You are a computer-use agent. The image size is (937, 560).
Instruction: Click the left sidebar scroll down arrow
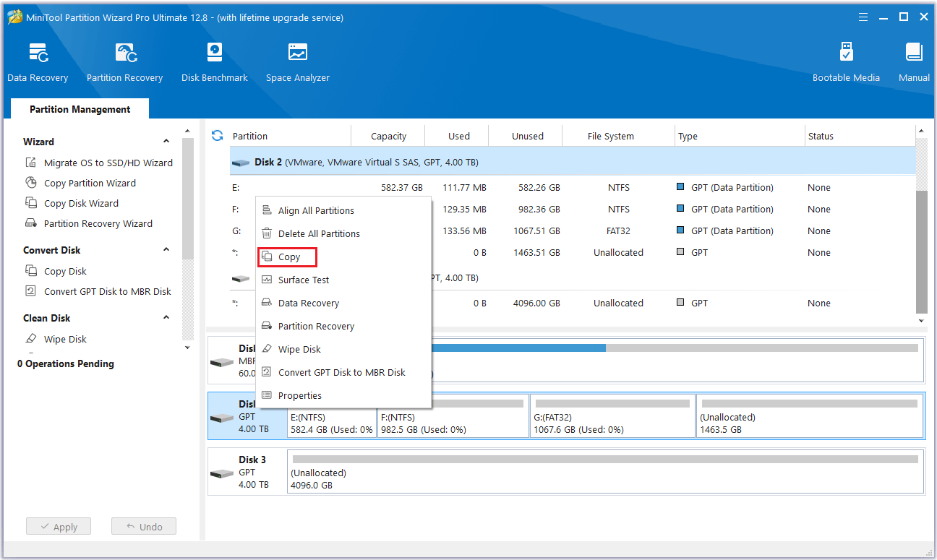[187, 348]
